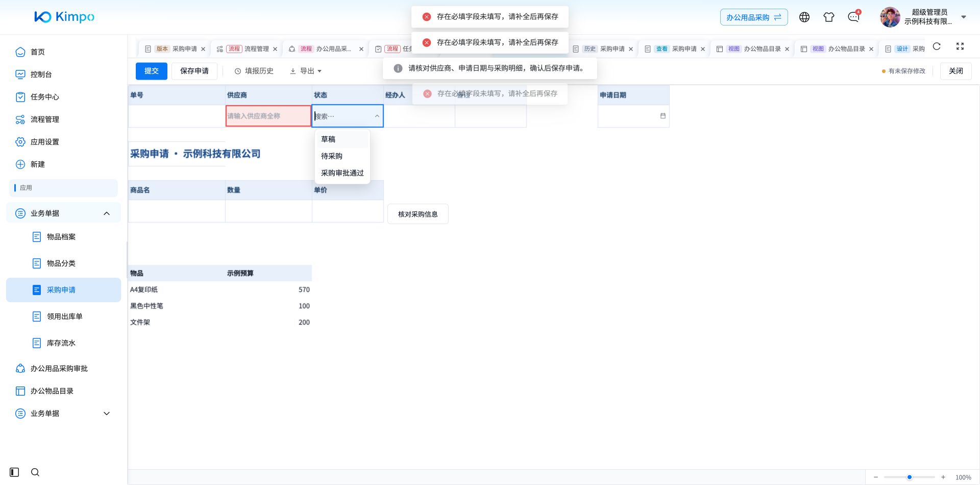
Task: Open 物品档案 in sidebar
Action: click(63, 237)
